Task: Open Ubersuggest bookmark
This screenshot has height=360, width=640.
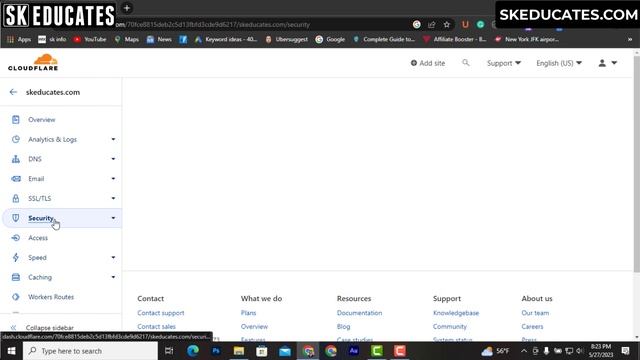Action: tap(286, 39)
